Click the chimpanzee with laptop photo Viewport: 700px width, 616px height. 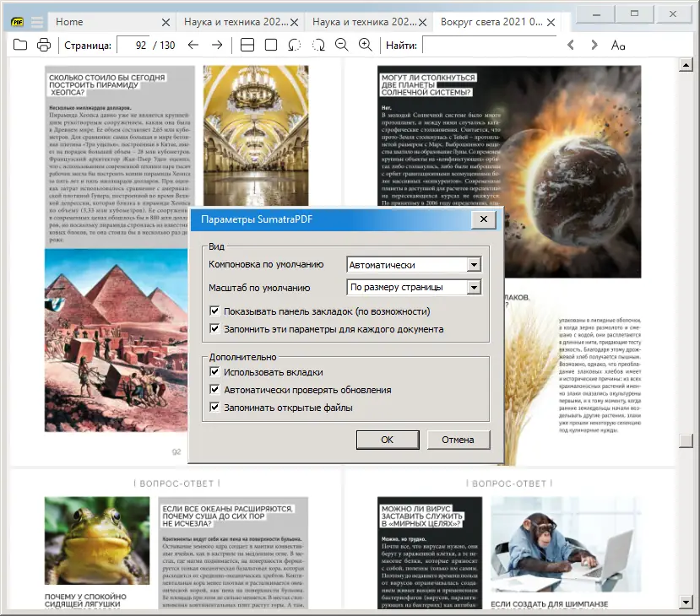566,544
